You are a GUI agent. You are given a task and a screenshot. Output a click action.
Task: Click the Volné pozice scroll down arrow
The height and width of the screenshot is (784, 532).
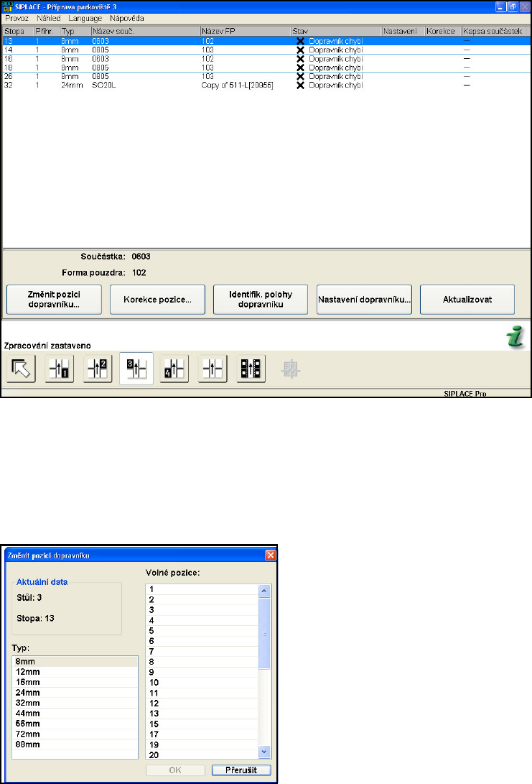[264, 752]
